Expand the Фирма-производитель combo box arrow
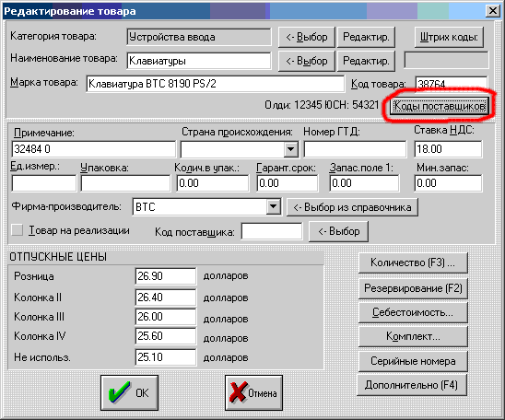The width and height of the screenshot is (505, 420). point(273,206)
